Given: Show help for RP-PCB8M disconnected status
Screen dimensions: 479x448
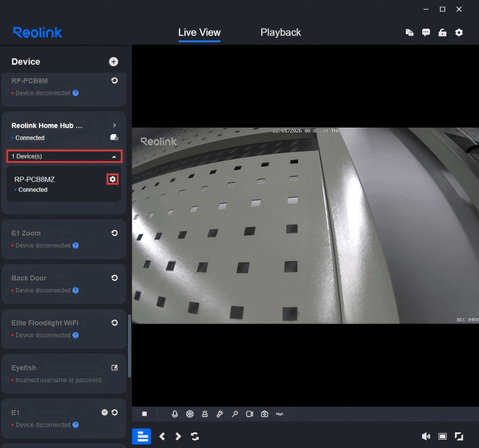Looking at the screenshot, I should 75,93.
